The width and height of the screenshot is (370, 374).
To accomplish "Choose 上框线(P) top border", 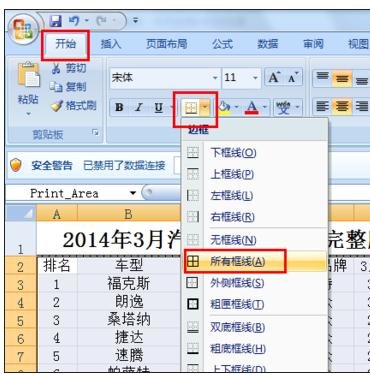I will pyautogui.click(x=254, y=174).
